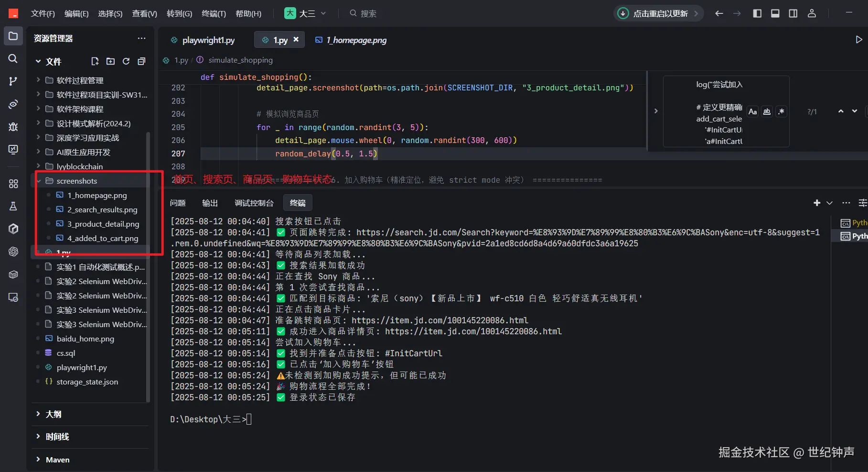Open the Source Control view
The image size is (868, 472).
13,81
